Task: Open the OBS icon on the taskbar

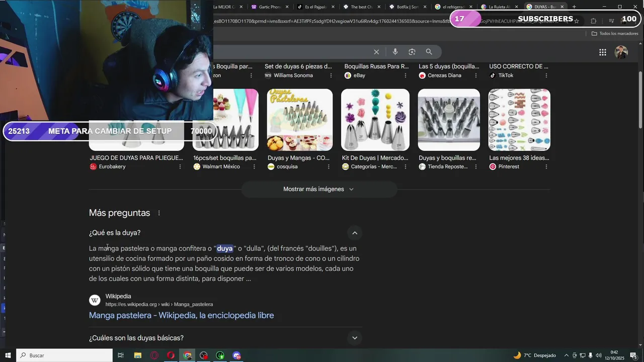Action: click(x=203, y=355)
